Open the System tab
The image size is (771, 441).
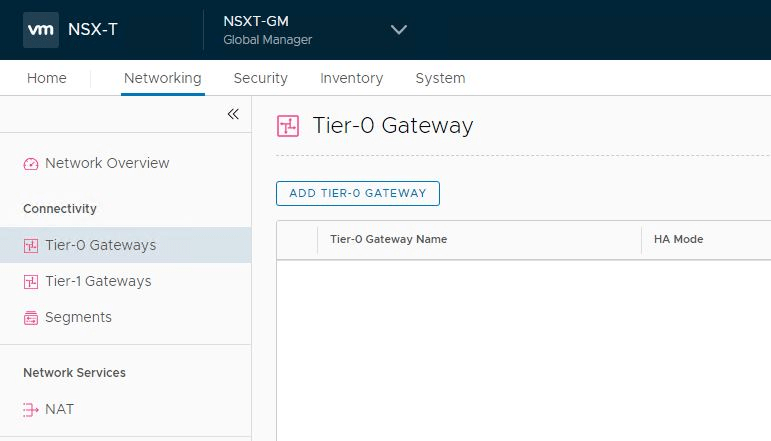(x=440, y=78)
